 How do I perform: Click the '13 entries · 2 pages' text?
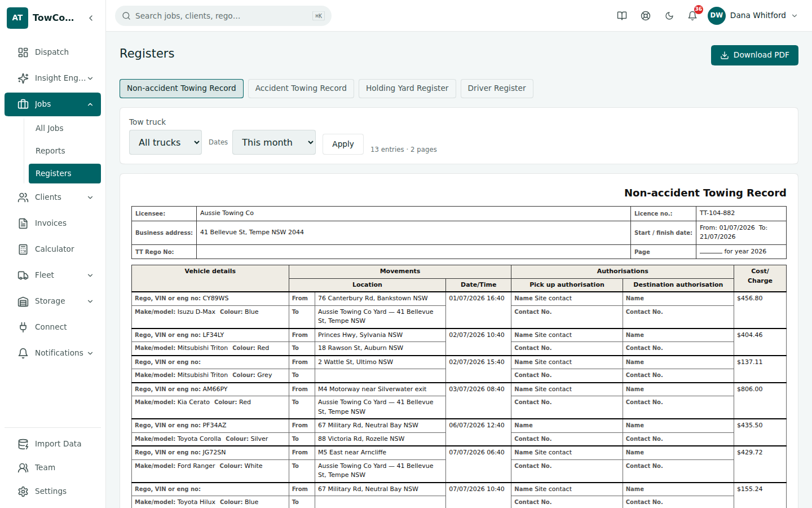click(404, 150)
